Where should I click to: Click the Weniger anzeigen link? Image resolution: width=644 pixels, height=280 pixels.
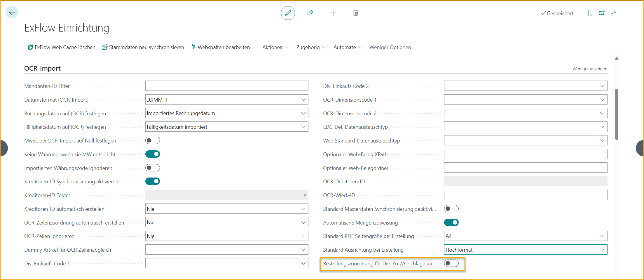(x=590, y=69)
